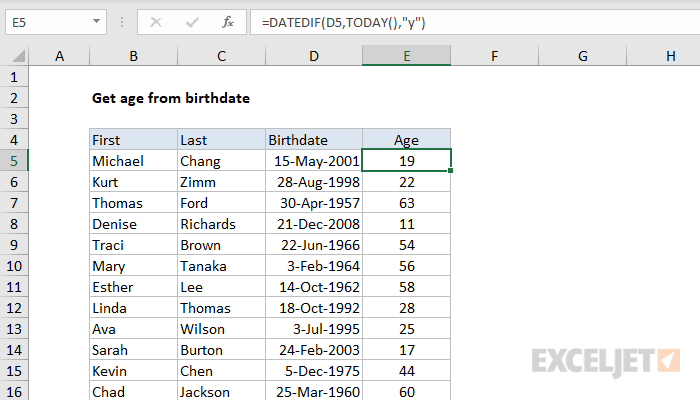Select column B header
The height and width of the screenshot is (400, 700).
click(x=133, y=56)
